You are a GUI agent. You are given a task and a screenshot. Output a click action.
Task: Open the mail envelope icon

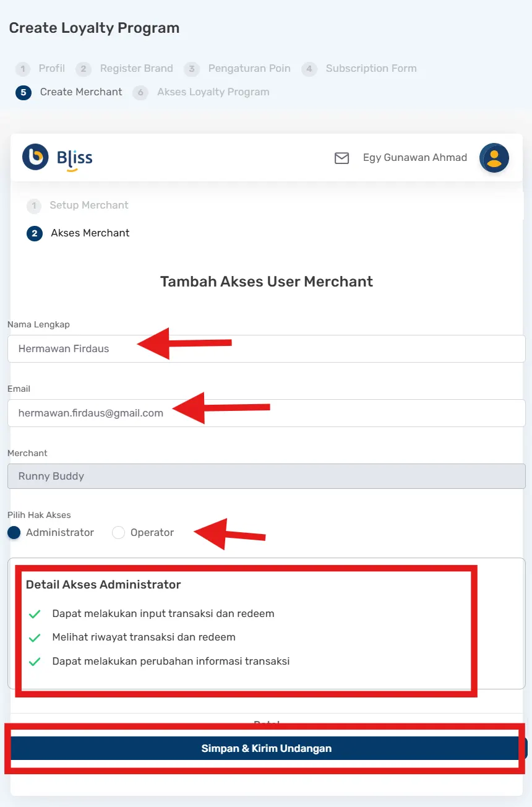(x=341, y=158)
